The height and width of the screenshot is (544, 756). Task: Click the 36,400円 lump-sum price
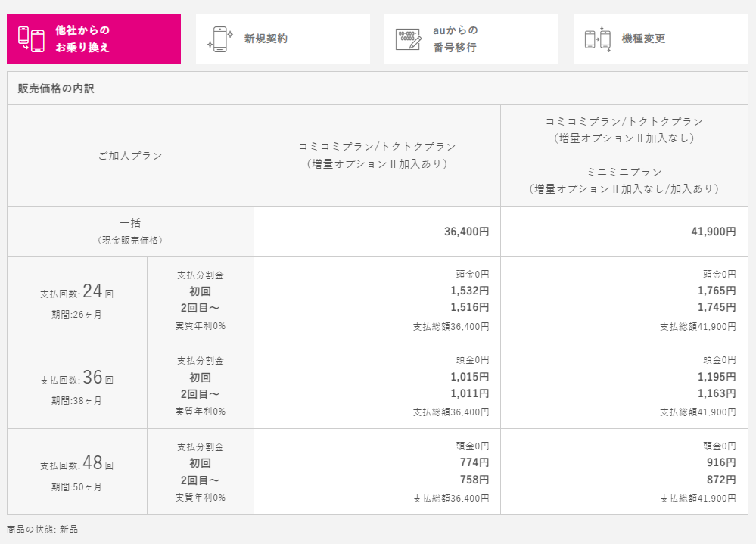[467, 232]
